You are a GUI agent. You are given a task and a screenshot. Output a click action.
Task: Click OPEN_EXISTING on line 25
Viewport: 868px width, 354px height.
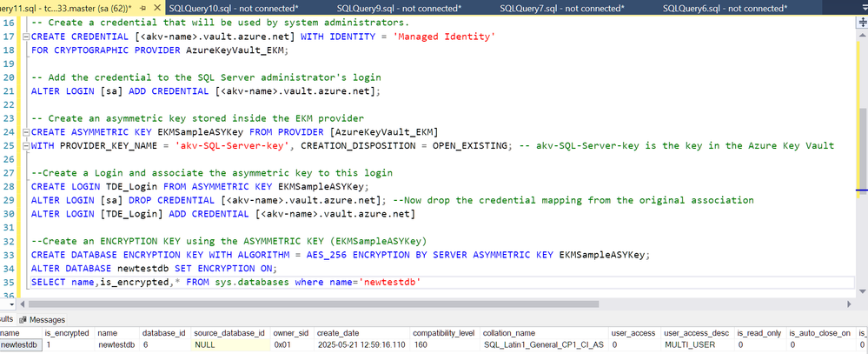click(x=470, y=146)
